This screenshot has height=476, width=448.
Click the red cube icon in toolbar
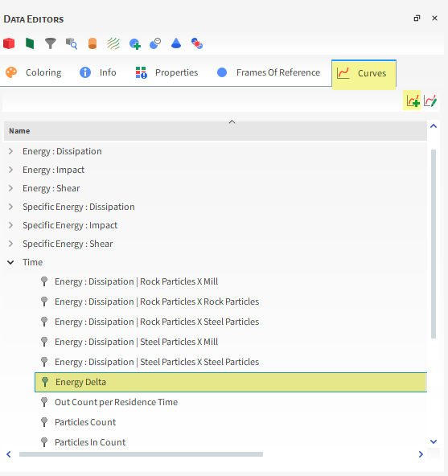[9, 43]
